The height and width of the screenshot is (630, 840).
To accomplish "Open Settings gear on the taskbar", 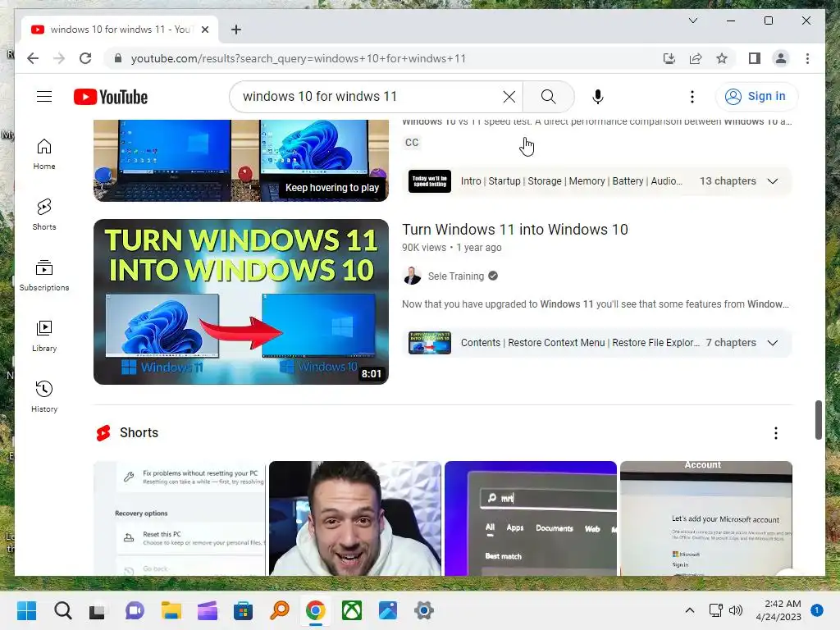I will pos(424,610).
